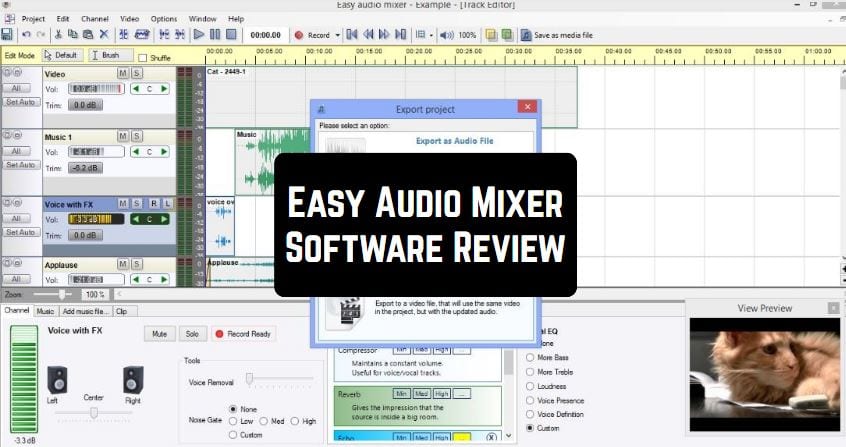Mute the Music 1 track with M button

(x=123, y=136)
